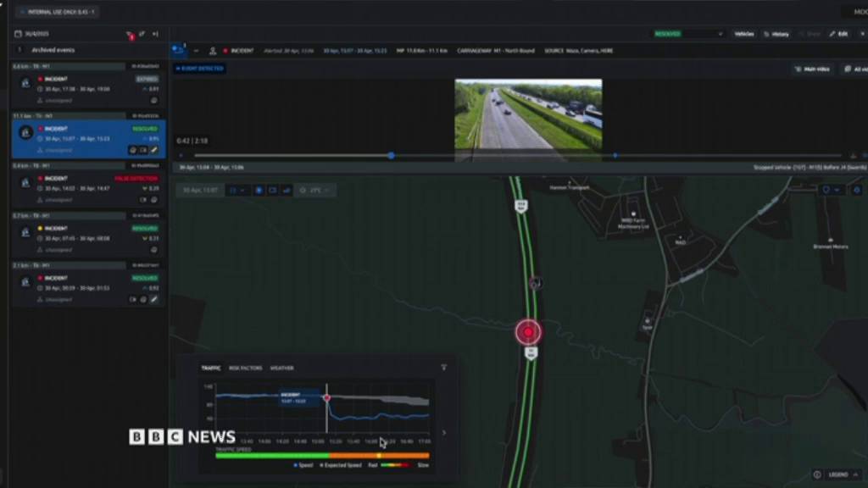Toggle the chart view button in map toolbar

pos(286,191)
